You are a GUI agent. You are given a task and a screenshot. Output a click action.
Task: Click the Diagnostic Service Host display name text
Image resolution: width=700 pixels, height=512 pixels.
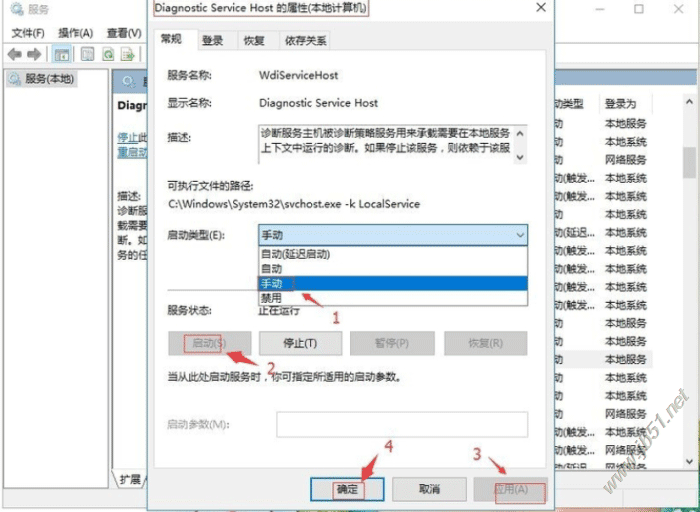pyautogui.click(x=318, y=103)
